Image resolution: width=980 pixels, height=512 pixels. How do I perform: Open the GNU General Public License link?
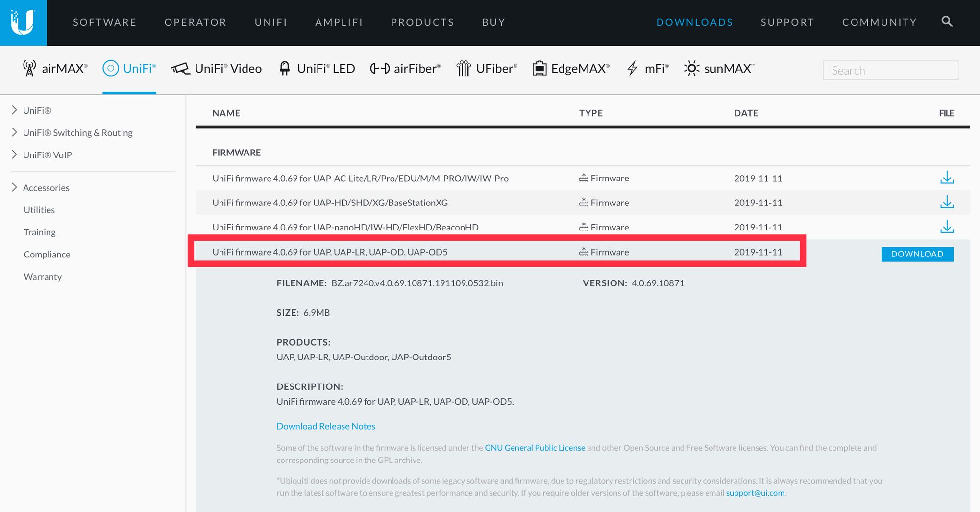[535, 448]
